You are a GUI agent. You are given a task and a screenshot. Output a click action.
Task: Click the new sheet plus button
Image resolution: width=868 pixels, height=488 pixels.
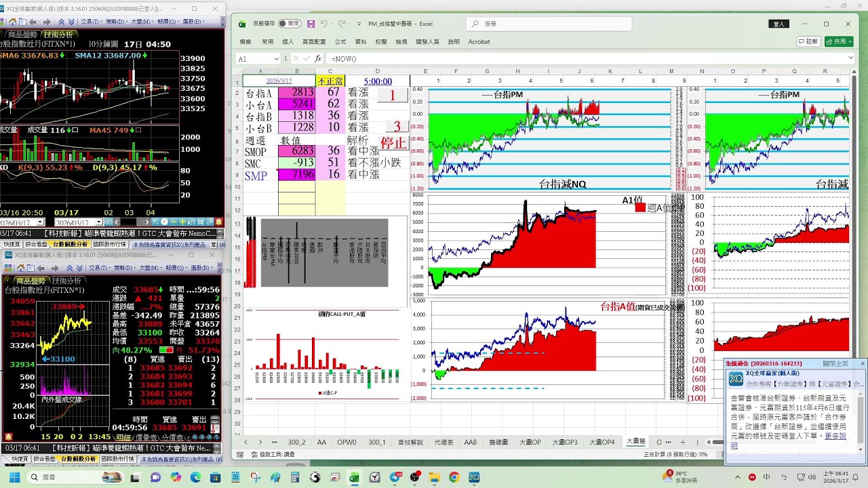point(683,442)
